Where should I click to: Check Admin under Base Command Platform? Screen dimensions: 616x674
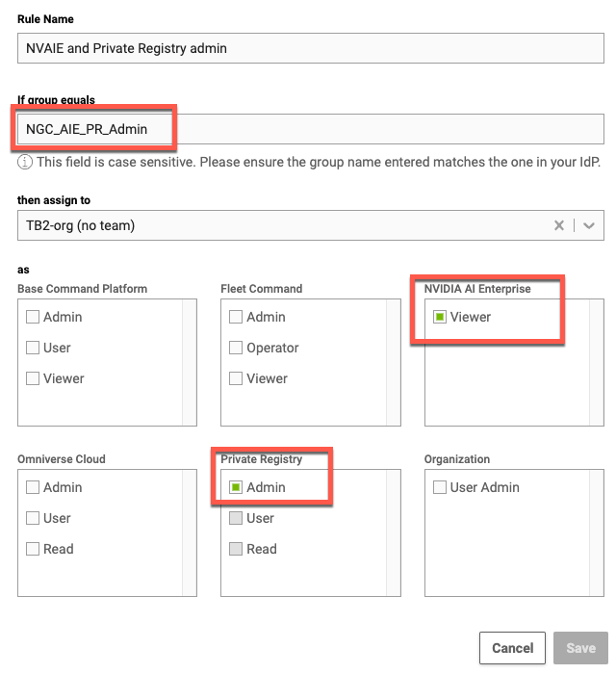point(33,317)
